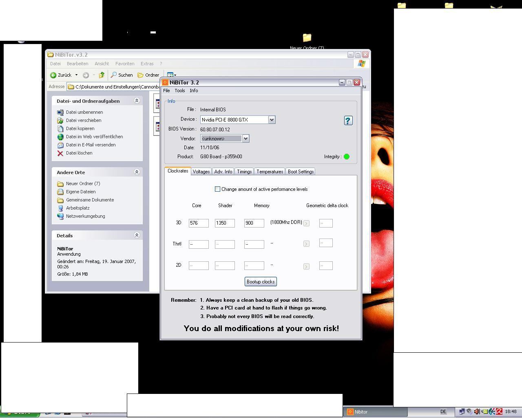Click Datei kopieren icon

(60, 128)
